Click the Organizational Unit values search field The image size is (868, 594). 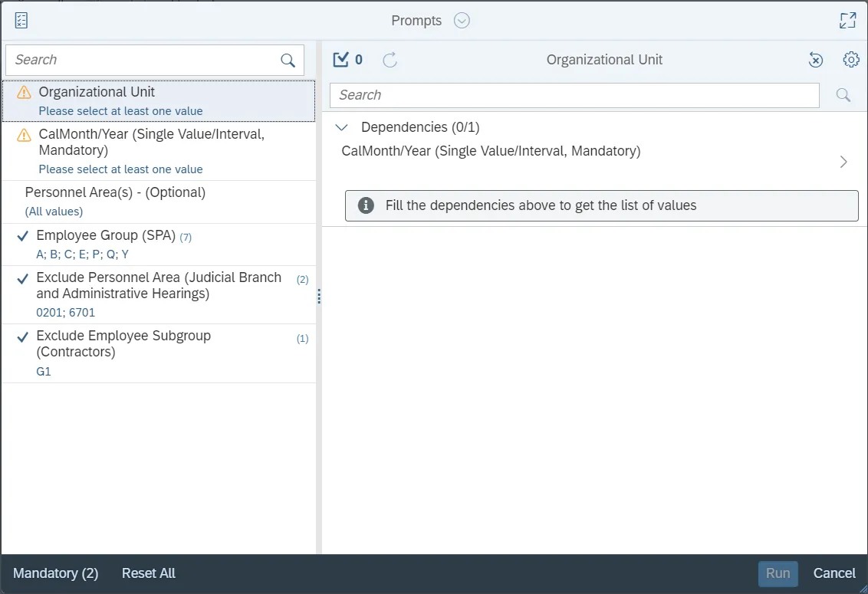coord(574,95)
